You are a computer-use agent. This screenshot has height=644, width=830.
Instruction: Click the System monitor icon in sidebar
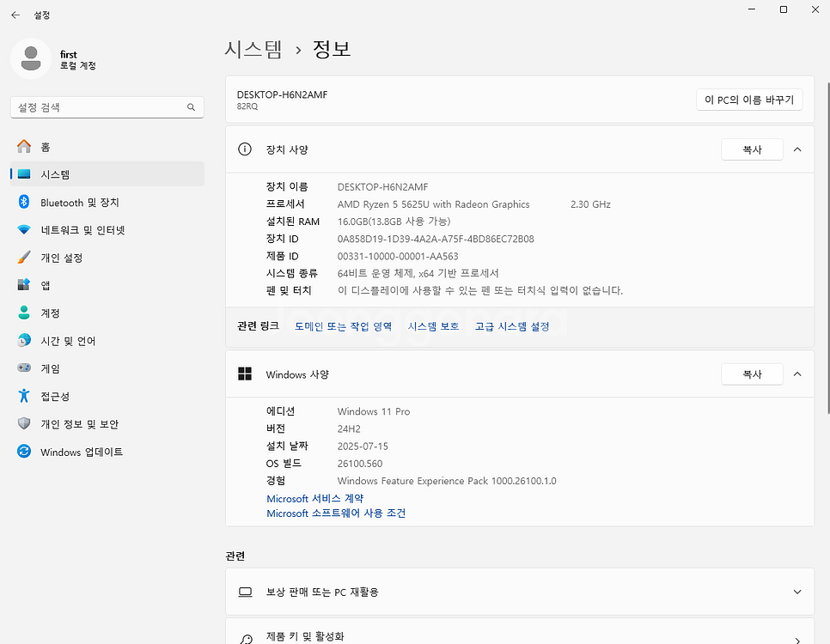tap(24, 174)
